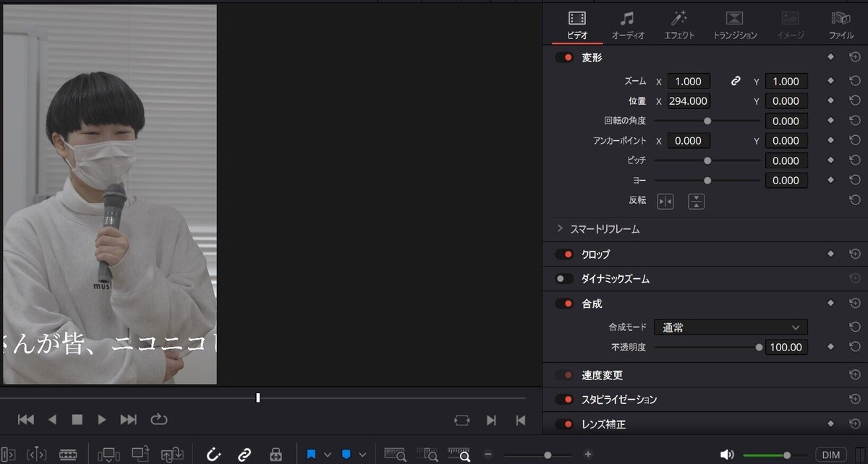Click the 不透明度 field showing 100.00
This screenshot has height=464, width=868.
click(x=786, y=347)
